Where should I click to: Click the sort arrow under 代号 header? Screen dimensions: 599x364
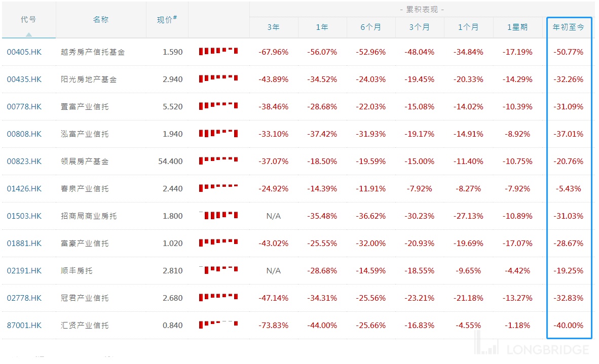point(29,34)
